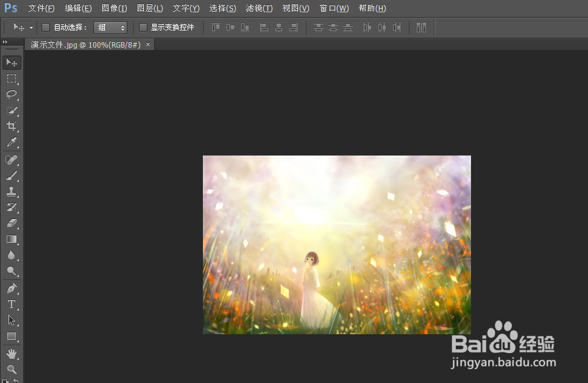Open the 窗口(W) menu
The height and width of the screenshot is (383, 588).
pyautogui.click(x=334, y=8)
